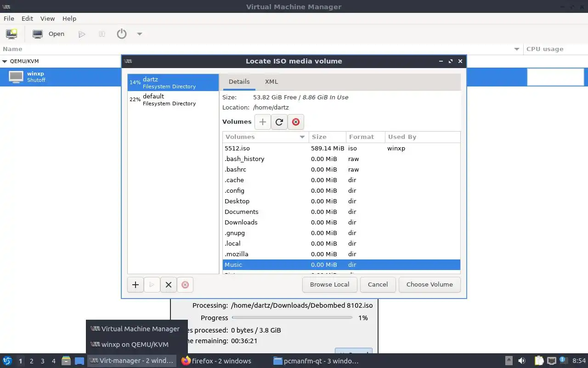Select the Desktop directory row

point(341,201)
